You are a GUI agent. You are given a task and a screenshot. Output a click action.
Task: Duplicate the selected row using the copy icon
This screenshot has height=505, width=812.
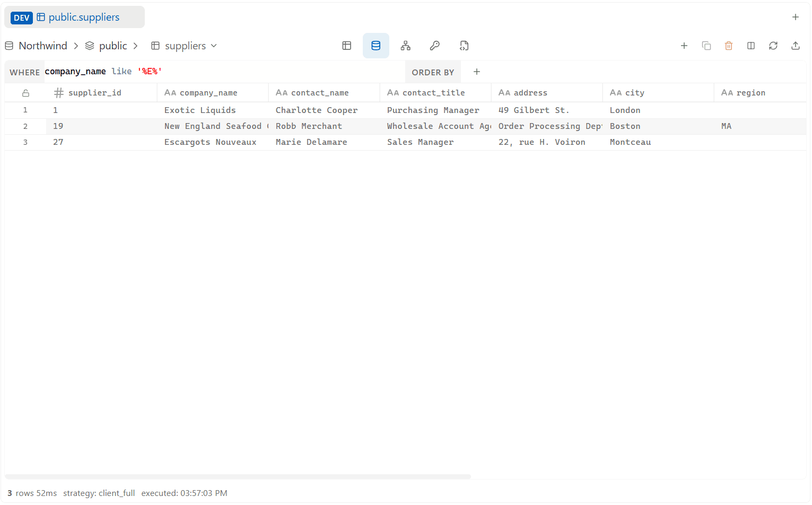pos(706,46)
